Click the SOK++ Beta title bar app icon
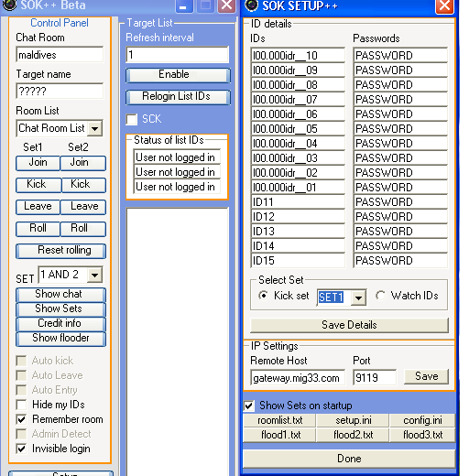The height and width of the screenshot is (476, 469). [9, 5]
